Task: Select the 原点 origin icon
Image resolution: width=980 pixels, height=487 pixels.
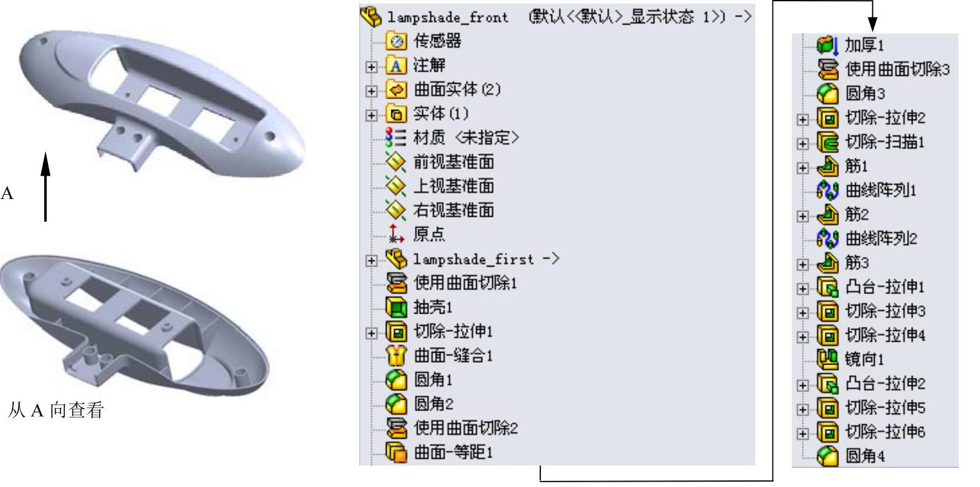Action: click(396, 234)
